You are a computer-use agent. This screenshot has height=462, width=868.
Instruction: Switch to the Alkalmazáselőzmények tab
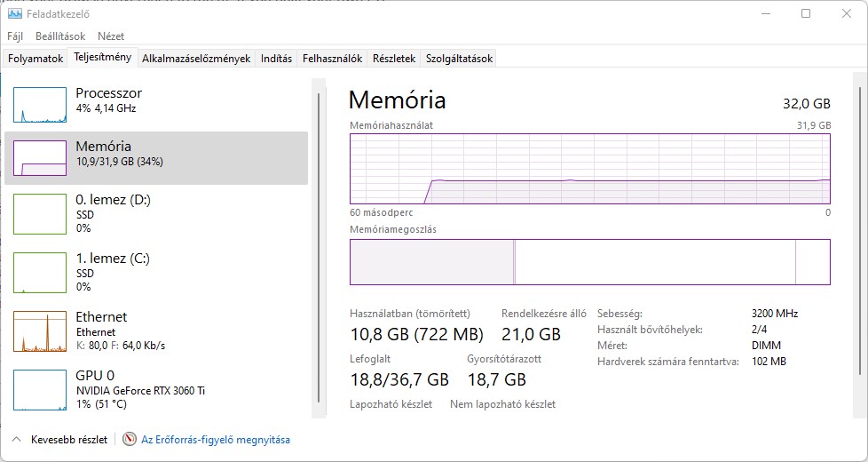[x=196, y=59]
